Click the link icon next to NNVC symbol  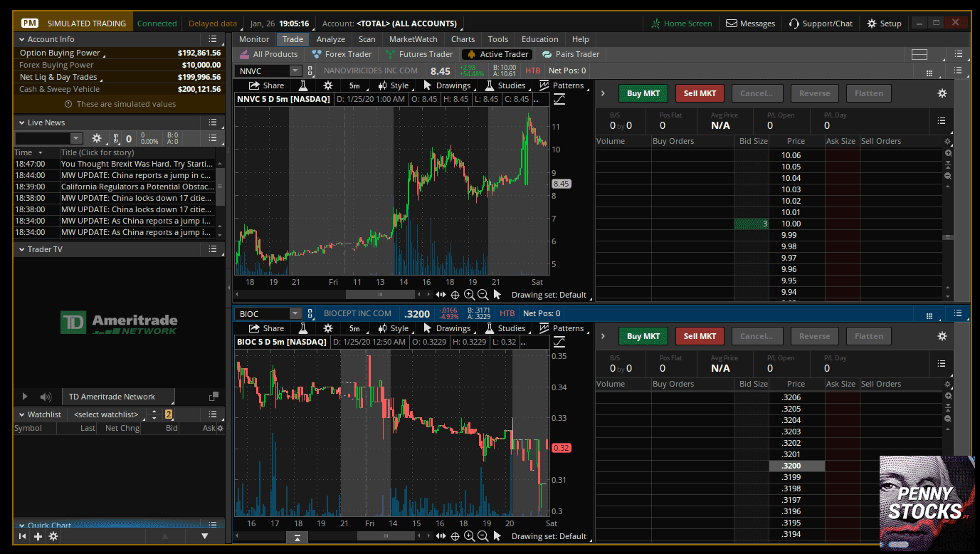tap(310, 70)
